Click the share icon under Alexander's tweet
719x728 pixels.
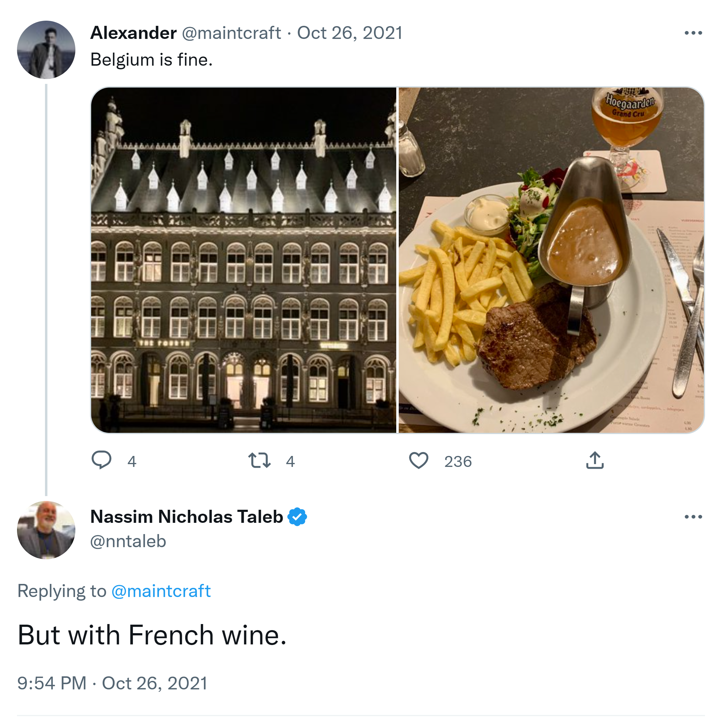coord(595,460)
